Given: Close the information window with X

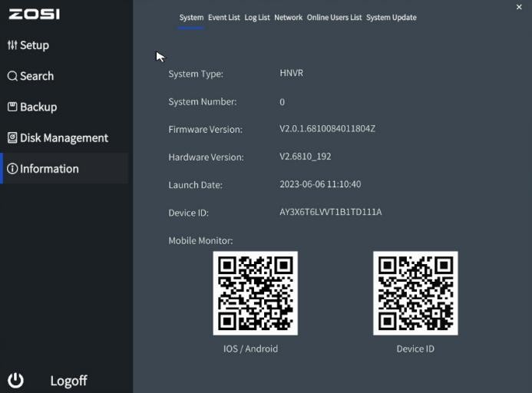Looking at the screenshot, I should (x=519, y=7).
